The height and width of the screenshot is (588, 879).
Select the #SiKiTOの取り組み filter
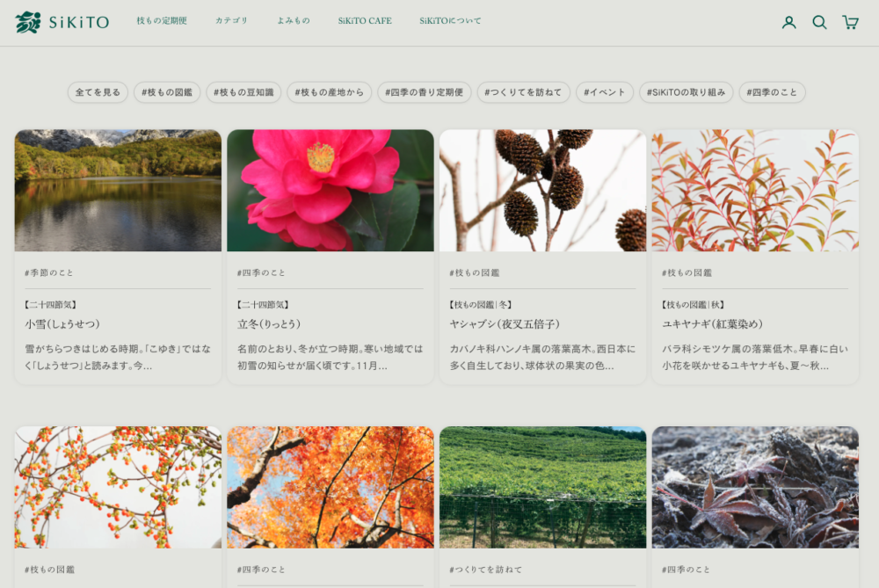click(686, 92)
